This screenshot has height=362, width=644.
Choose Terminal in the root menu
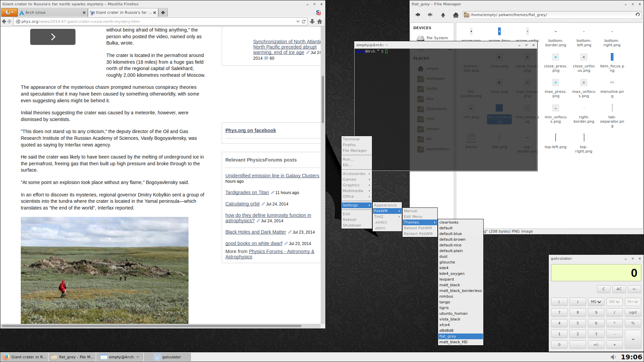tap(357, 139)
